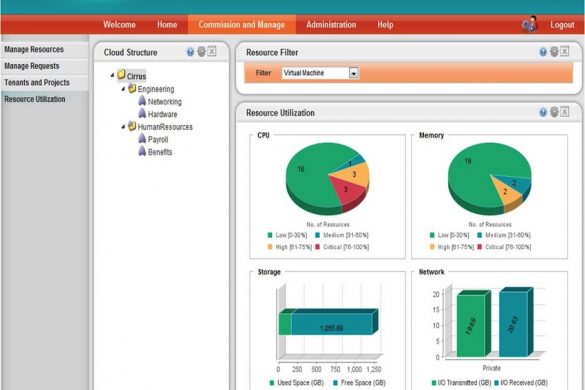
Task: Click Resource Utilization panel help icon
Action: pyautogui.click(x=543, y=112)
